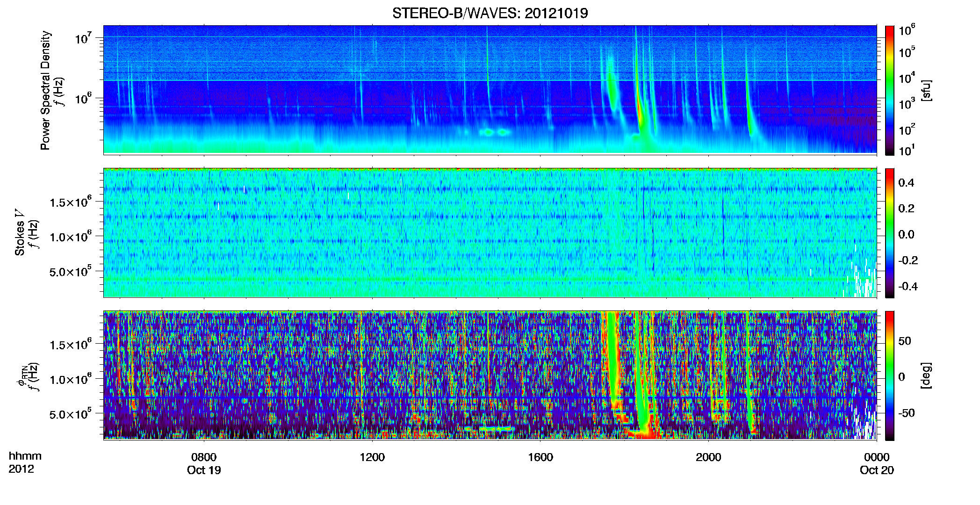Click the 1600 time tick label
980x505 pixels.
point(540,457)
